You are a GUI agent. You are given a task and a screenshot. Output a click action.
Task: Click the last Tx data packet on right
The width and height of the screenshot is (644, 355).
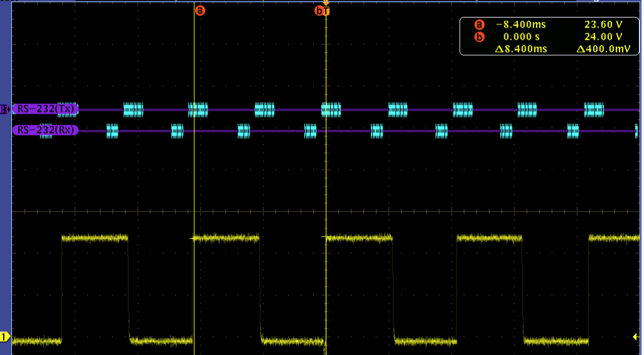pos(594,110)
